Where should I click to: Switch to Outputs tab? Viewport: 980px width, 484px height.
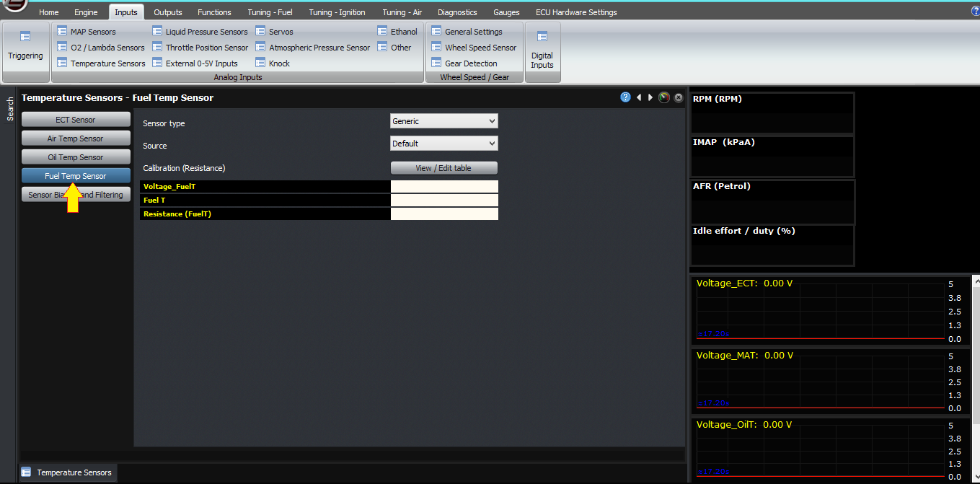[x=168, y=12]
